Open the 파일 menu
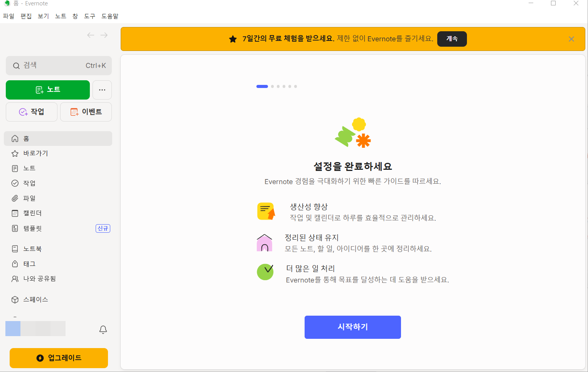Screen dimensions: 588x372 pyautogui.click(x=8, y=16)
